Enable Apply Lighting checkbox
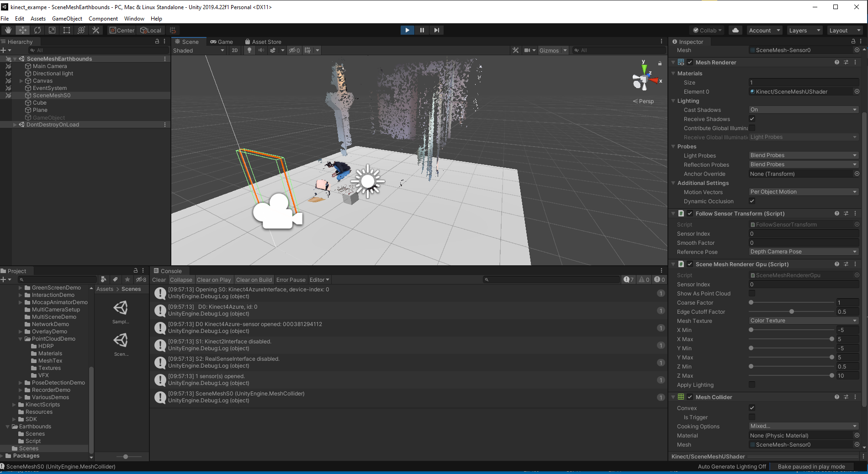 [x=752, y=384]
